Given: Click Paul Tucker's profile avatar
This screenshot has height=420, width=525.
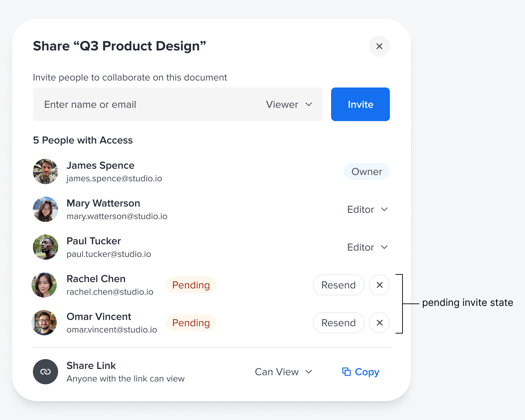Looking at the screenshot, I should pyautogui.click(x=45, y=247).
